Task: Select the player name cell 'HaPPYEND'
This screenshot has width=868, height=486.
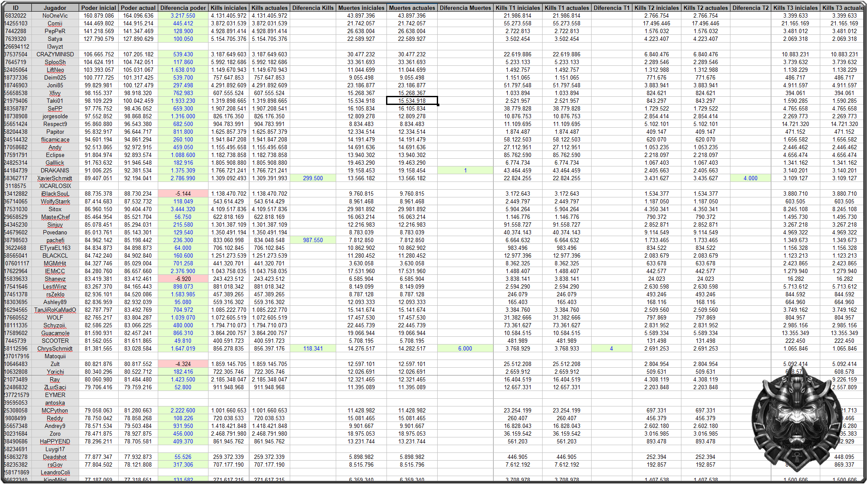Action: (55, 441)
